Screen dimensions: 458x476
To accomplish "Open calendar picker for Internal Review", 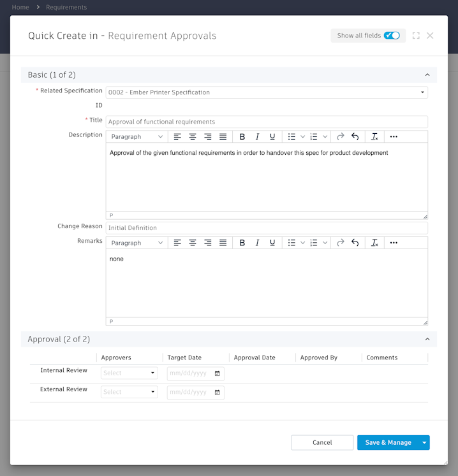I will [218, 373].
